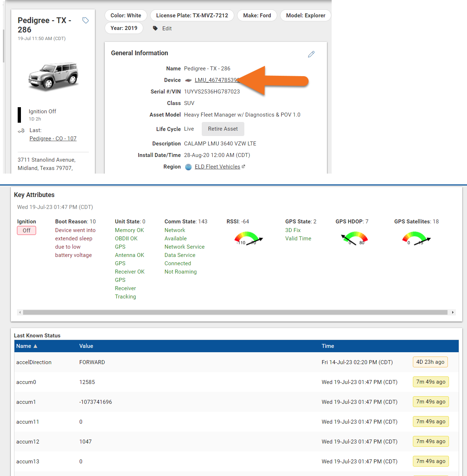Click the Memory OK unit state text

click(130, 230)
